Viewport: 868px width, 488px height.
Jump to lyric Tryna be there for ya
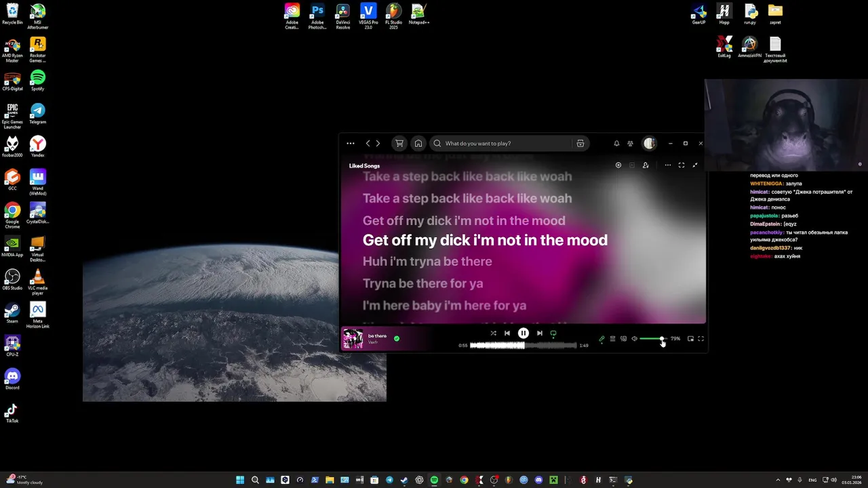(x=422, y=283)
